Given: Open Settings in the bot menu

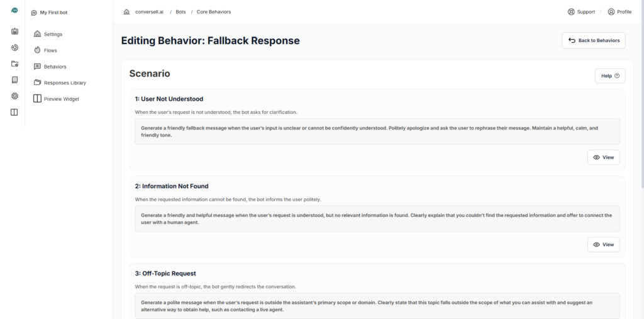Looking at the screenshot, I should (x=53, y=34).
